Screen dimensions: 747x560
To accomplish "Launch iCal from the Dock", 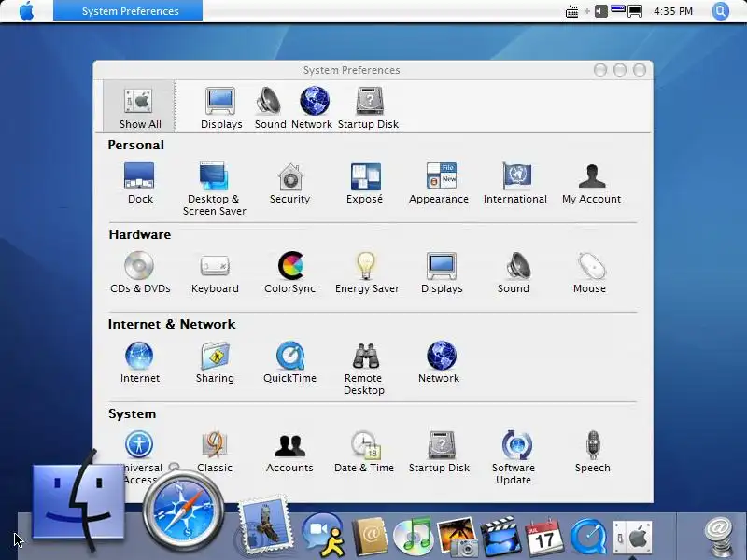I will [x=544, y=537].
